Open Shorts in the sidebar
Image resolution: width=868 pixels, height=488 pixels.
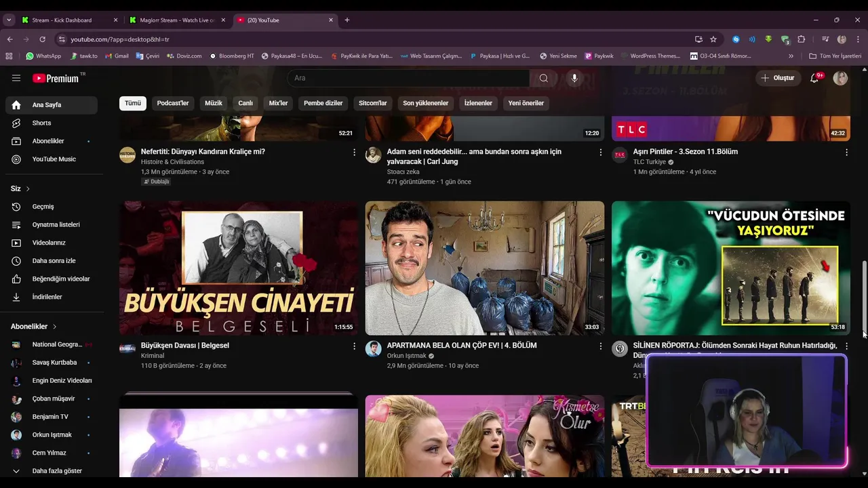click(x=52, y=123)
